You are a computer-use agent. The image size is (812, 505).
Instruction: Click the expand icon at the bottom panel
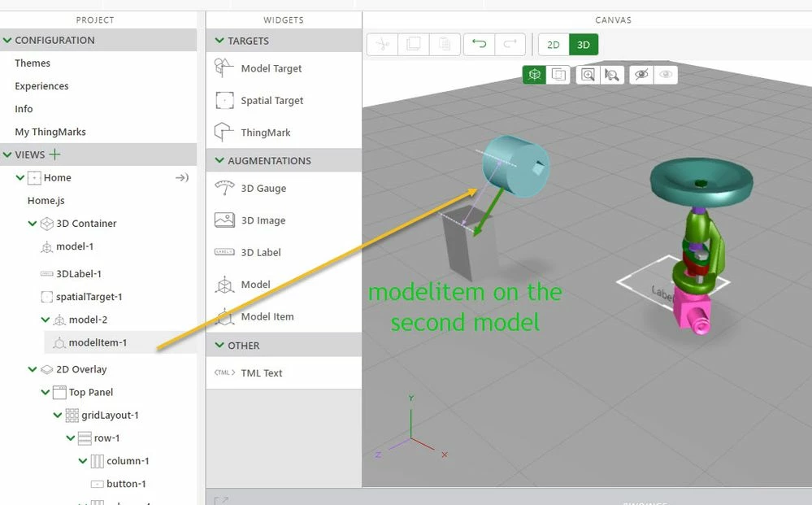[x=221, y=500]
